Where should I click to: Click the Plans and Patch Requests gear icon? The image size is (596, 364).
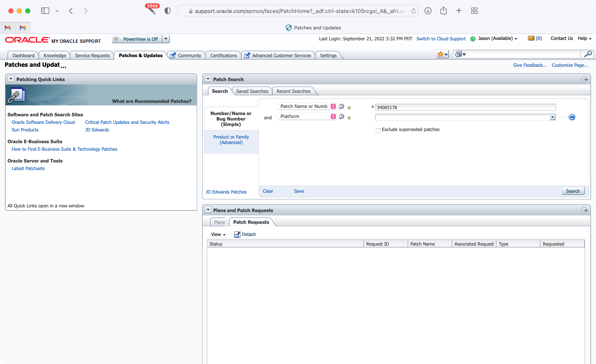tap(584, 210)
